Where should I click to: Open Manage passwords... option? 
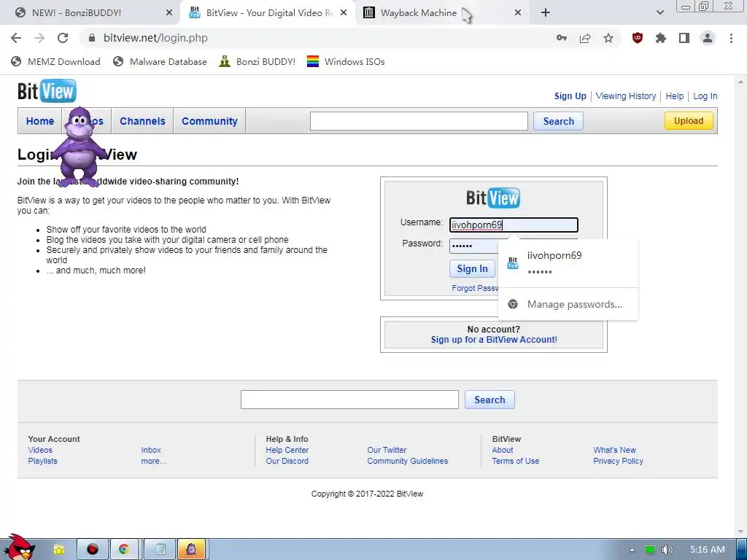(x=568, y=304)
